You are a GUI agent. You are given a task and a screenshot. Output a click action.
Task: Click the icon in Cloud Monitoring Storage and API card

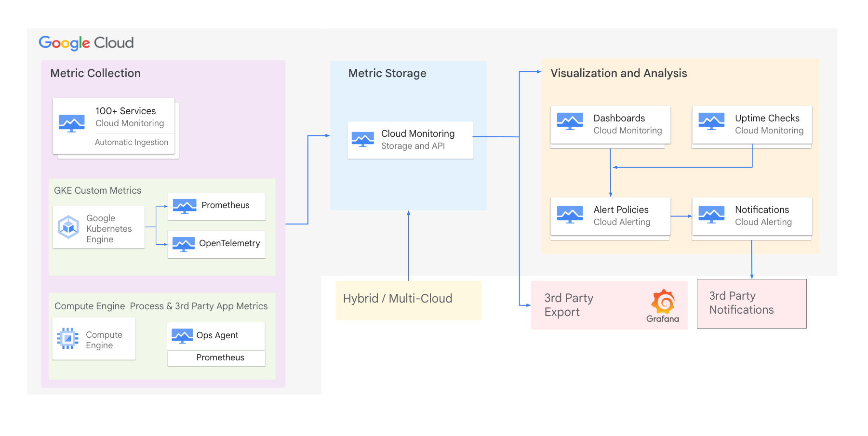(x=363, y=139)
